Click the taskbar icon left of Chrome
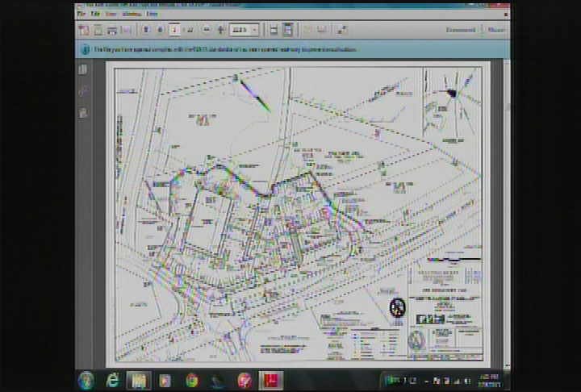 point(165,381)
